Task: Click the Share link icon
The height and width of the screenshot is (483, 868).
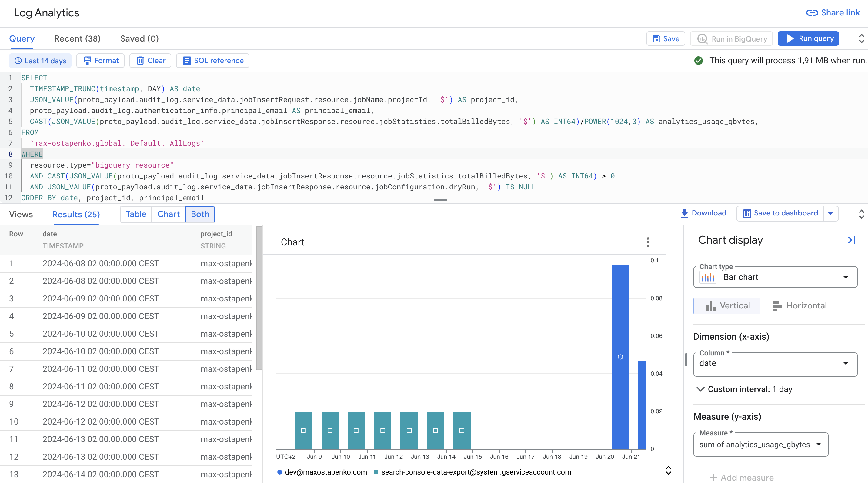Action: tap(812, 13)
